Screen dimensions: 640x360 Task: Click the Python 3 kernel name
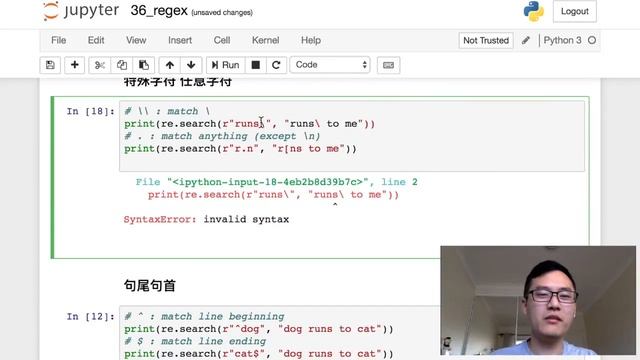coord(562,40)
